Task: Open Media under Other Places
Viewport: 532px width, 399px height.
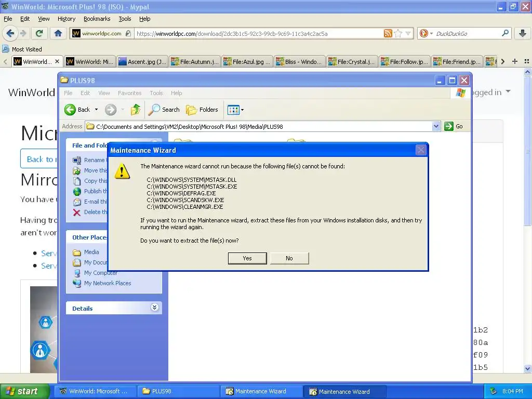Action: click(91, 252)
